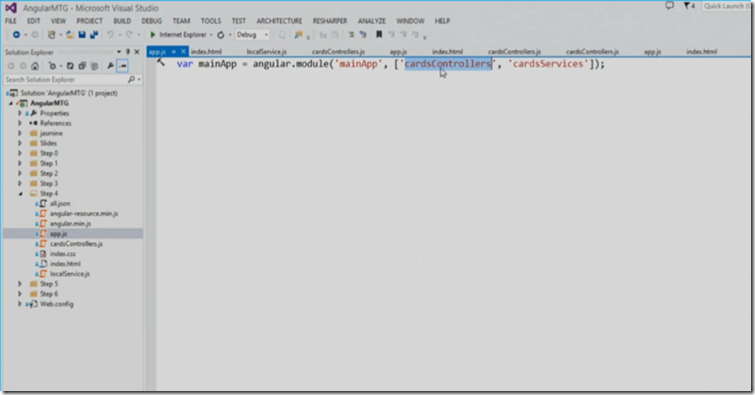Screen dimensions: 755x395
Task: Click the Comment Out Lines toolbar icon
Action: pyautogui.click(x=351, y=35)
